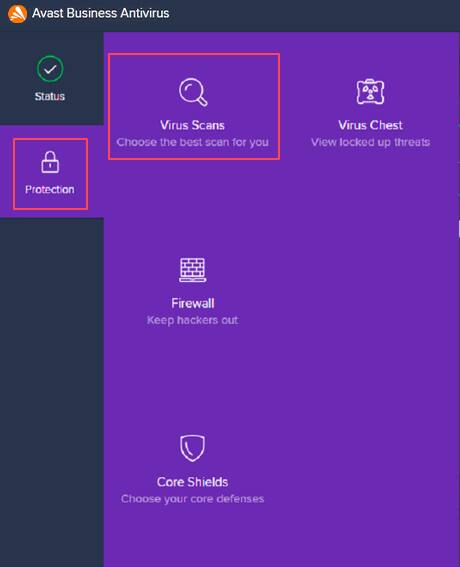Click the Virus Scans title text
The image size is (460, 567).
point(192,125)
